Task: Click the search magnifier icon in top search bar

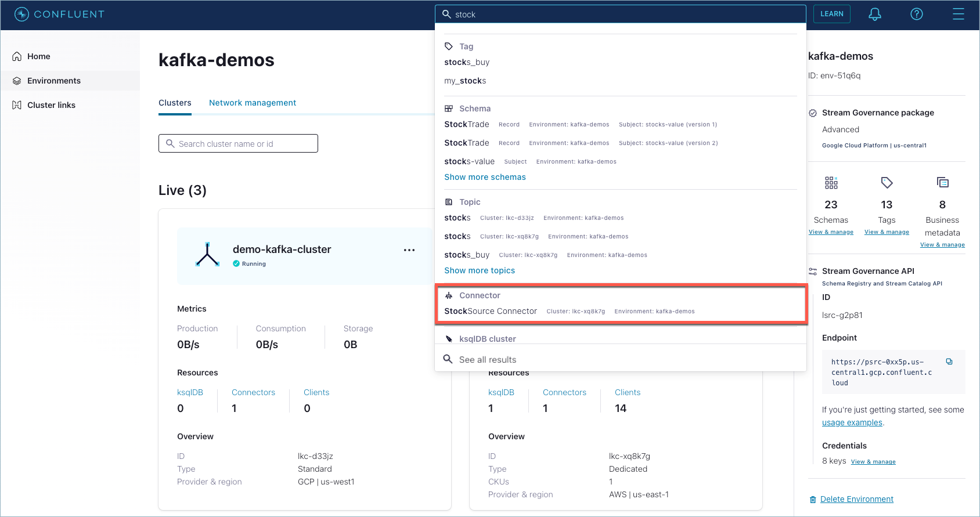Action: [446, 14]
